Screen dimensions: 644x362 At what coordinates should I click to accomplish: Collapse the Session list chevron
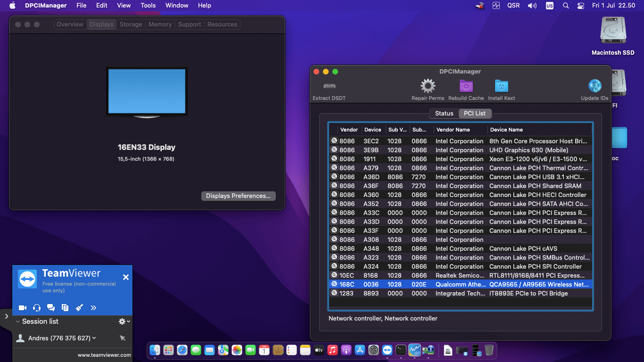(x=18, y=321)
